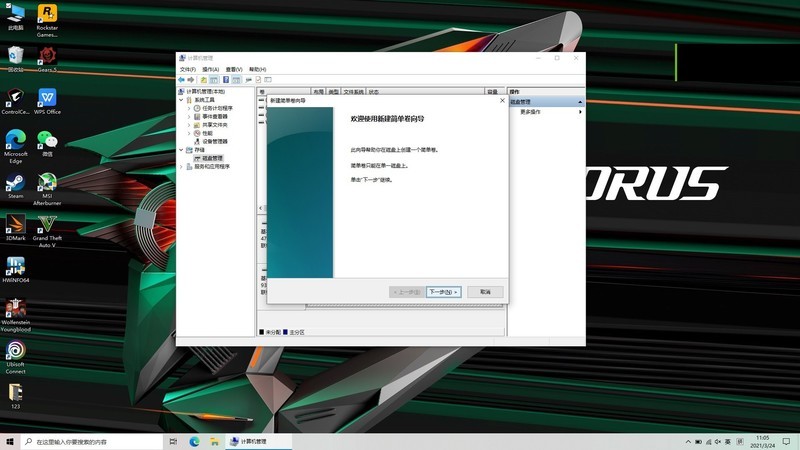800x450 pixels.
Task: Select the Recycle Bin desktop icon
Action: pyautogui.click(x=15, y=59)
